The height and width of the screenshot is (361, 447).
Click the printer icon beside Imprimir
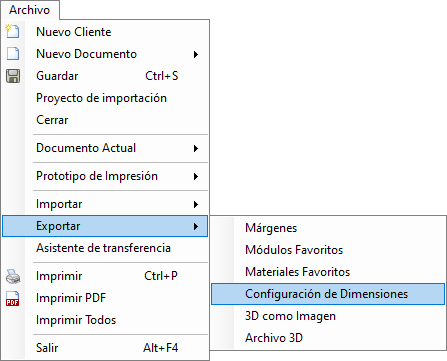[13, 276]
